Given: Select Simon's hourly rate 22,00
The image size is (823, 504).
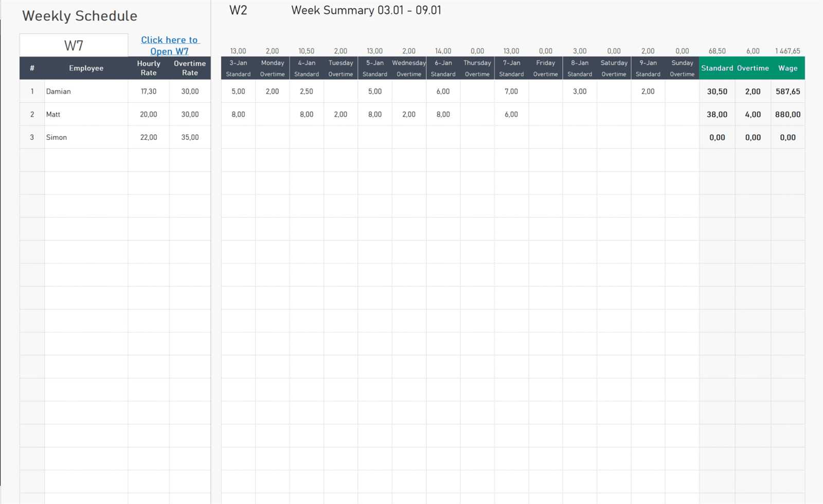Looking at the screenshot, I should coord(149,137).
